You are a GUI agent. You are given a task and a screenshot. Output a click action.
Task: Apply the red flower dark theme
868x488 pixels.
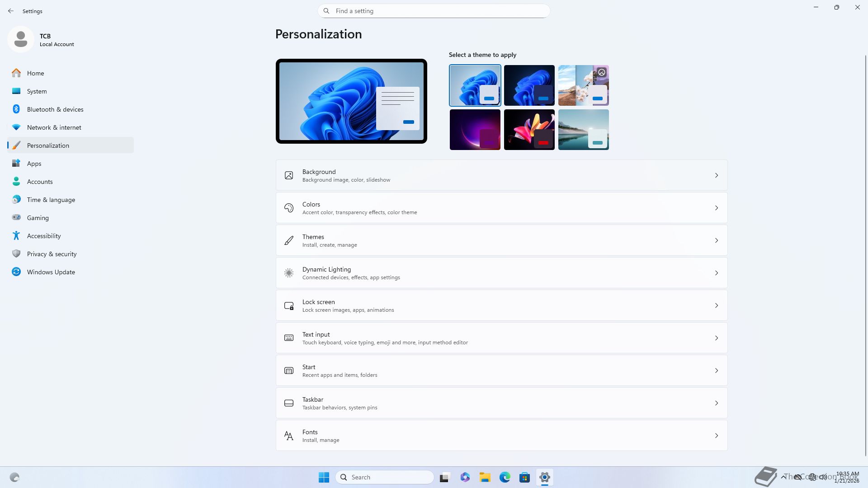529,130
